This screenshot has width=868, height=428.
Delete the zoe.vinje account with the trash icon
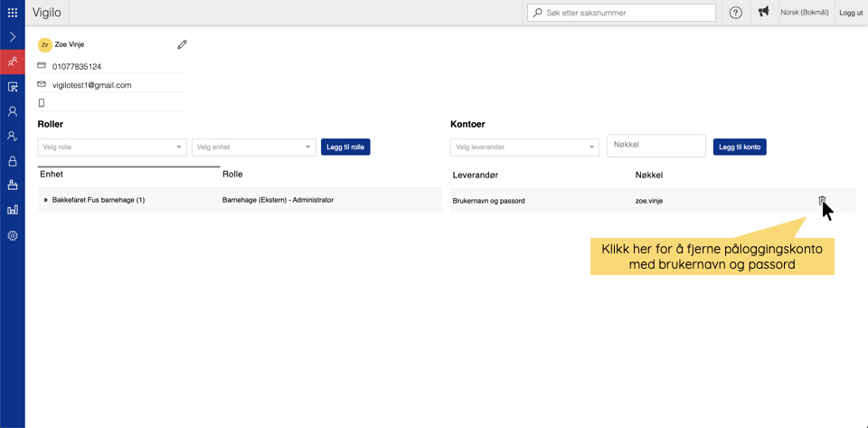(x=822, y=201)
